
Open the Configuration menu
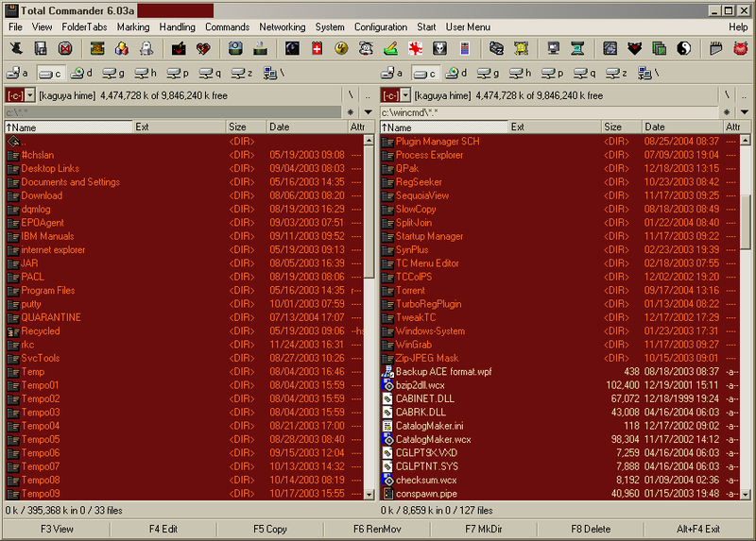[x=381, y=27]
